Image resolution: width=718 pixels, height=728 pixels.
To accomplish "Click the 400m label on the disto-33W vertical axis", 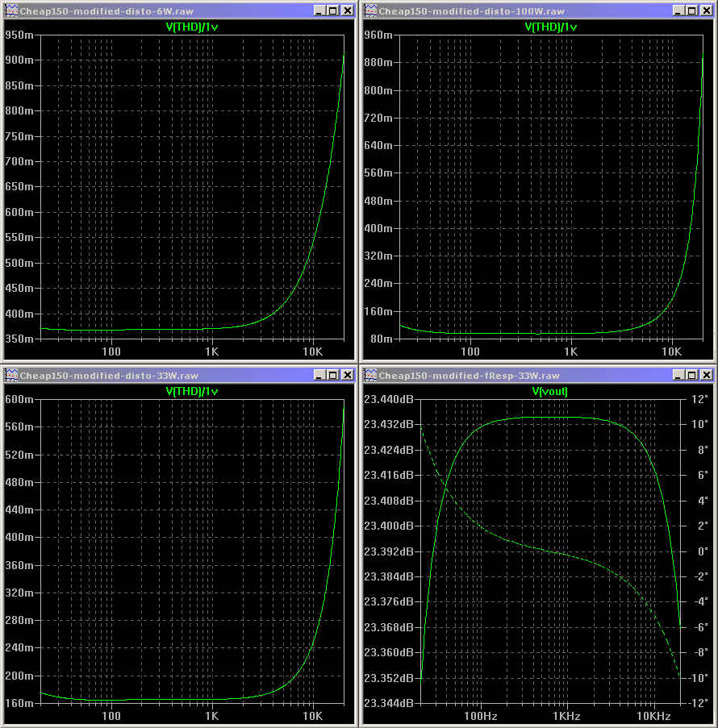I will click(x=19, y=537).
